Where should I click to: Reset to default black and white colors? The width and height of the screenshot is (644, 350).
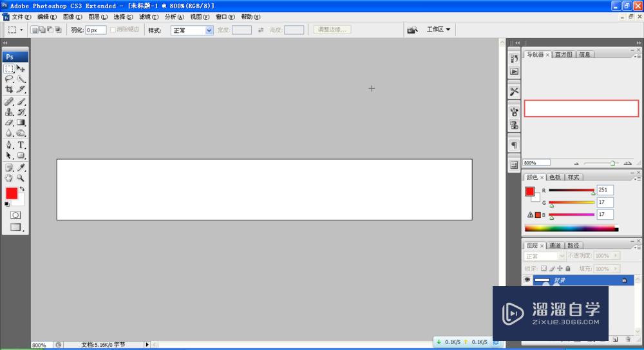[7, 204]
